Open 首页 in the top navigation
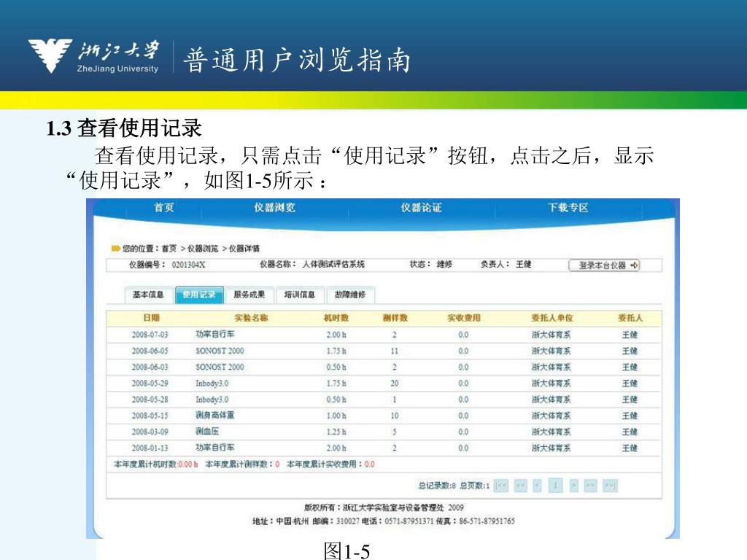The image size is (747, 560). tap(164, 208)
